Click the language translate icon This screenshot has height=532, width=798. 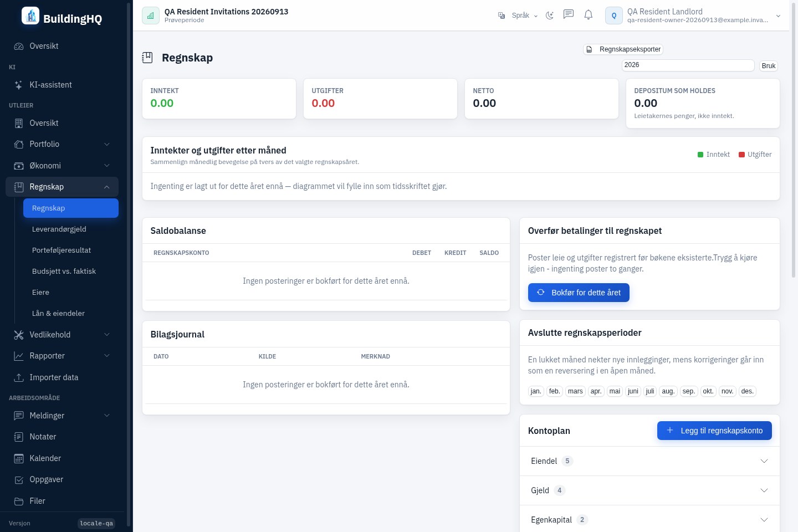pos(502,16)
